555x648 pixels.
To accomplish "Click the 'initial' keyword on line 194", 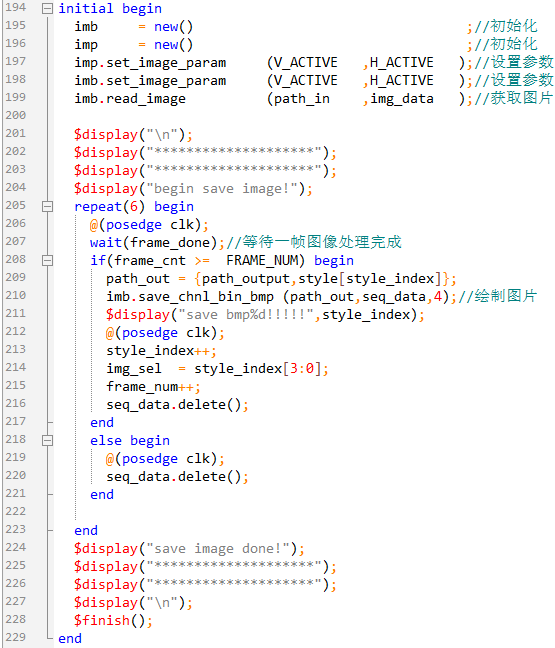I will pos(86,9).
